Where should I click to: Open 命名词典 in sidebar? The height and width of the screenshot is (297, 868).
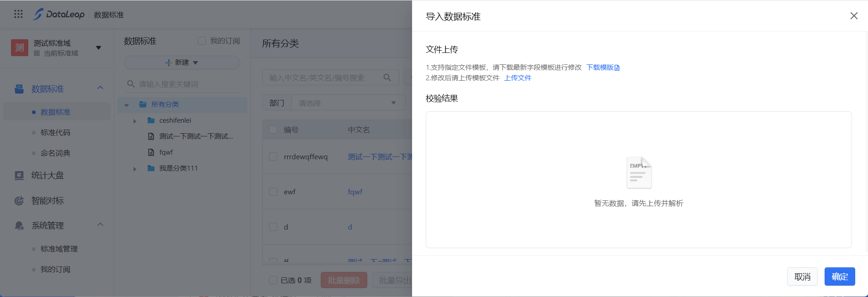point(56,153)
